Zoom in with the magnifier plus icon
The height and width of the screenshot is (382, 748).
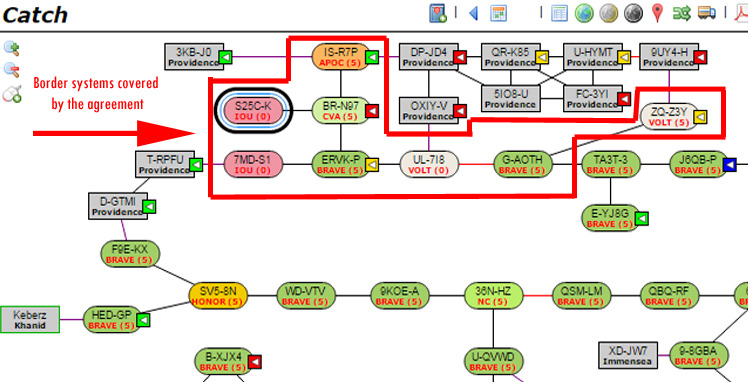click(11, 48)
